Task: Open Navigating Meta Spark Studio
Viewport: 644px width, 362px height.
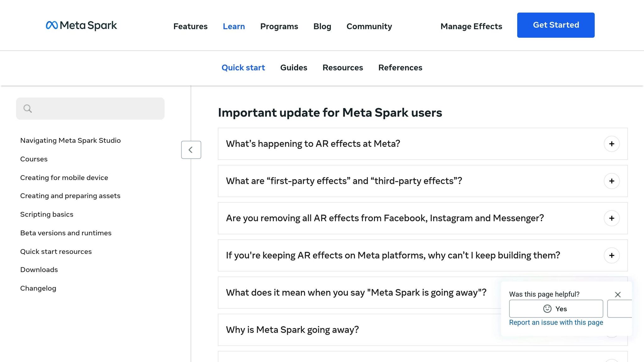Action: tap(70, 140)
